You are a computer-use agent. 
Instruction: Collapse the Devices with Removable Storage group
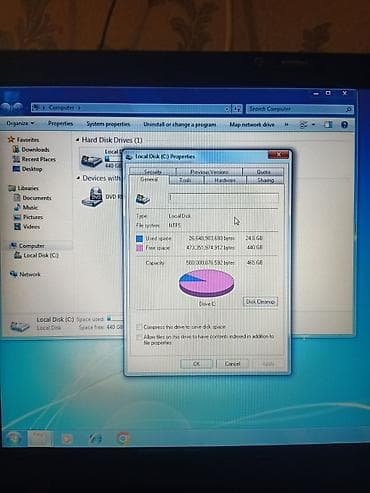click(78, 178)
